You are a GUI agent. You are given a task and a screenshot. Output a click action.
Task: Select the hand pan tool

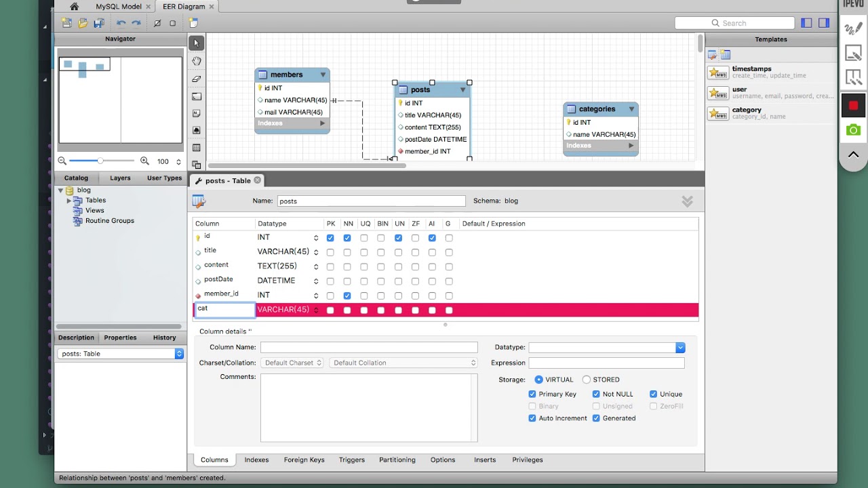[x=197, y=61]
